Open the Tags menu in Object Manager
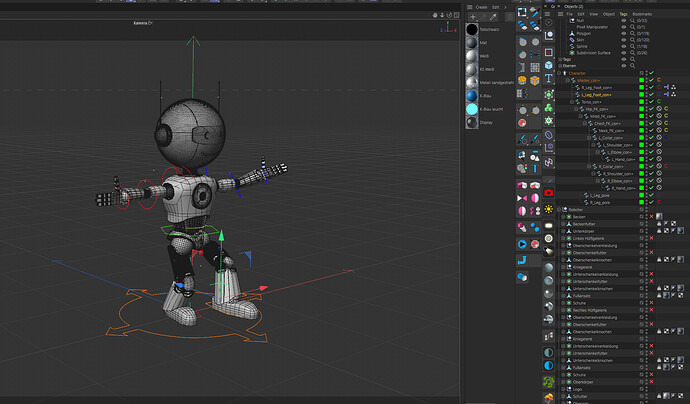Screen dimensions: 690x404 pos(624,14)
